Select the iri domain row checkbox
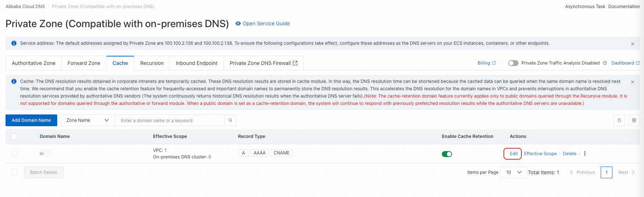 pyautogui.click(x=14, y=154)
